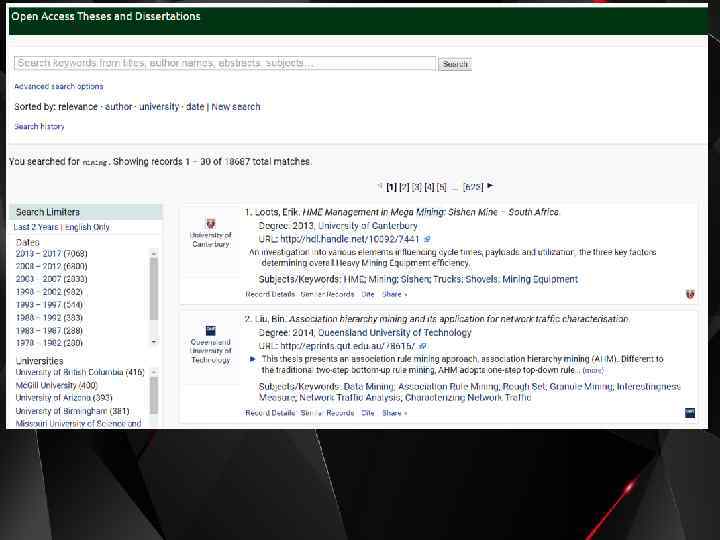This screenshot has height=540, width=720.
Task: Filter by University of Birmingham
Action: click(x=73, y=411)
